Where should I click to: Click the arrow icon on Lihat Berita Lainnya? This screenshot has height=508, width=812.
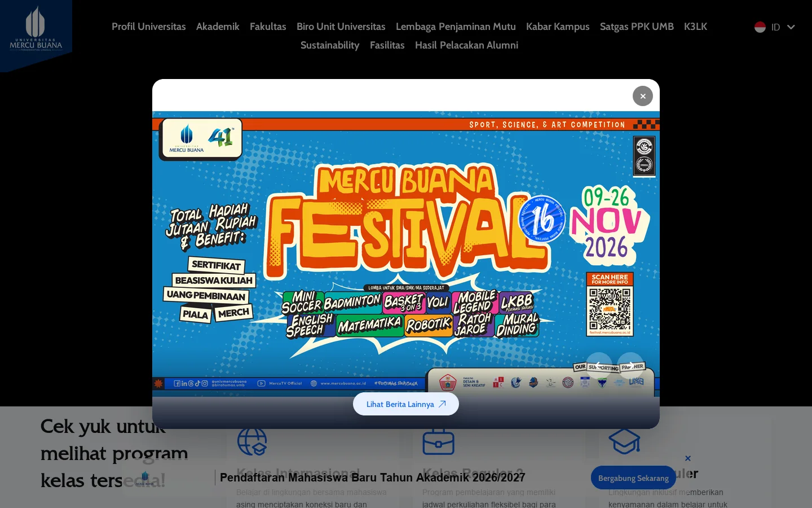[443, 404]
